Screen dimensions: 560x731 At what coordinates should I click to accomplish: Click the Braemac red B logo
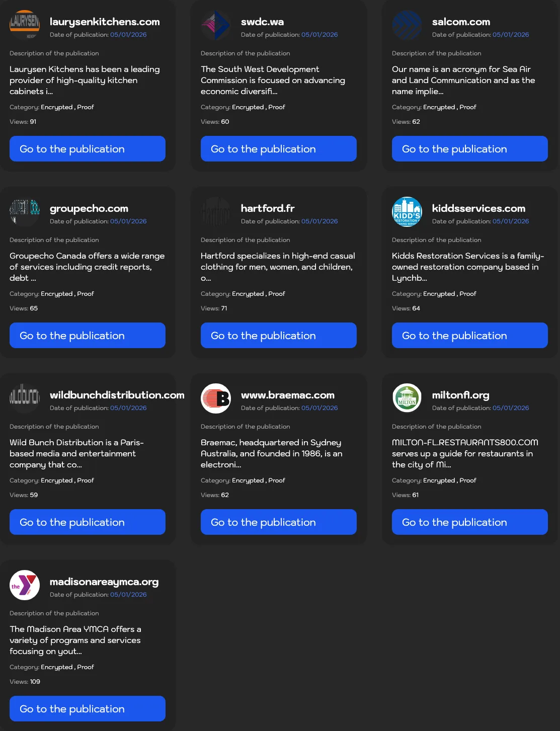215,398
